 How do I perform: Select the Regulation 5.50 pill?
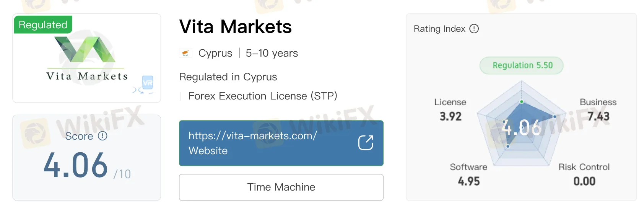[x=522, y=65]
